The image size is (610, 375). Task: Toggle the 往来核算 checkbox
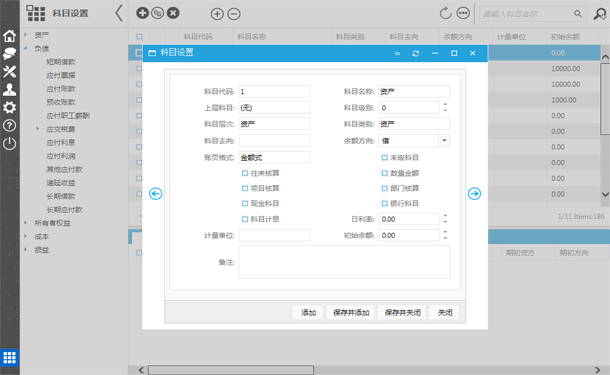pyautogui.click(x=245, y=173)
